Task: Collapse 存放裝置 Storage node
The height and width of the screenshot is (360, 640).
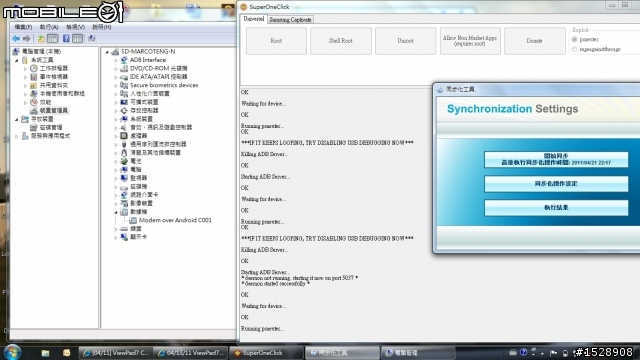Action: pos(17,119)
